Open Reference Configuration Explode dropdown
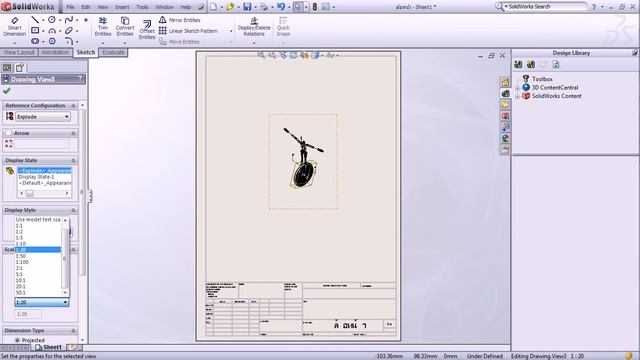Image resolution: width=640 pixels, height=360 pixels. coord(42,117)
